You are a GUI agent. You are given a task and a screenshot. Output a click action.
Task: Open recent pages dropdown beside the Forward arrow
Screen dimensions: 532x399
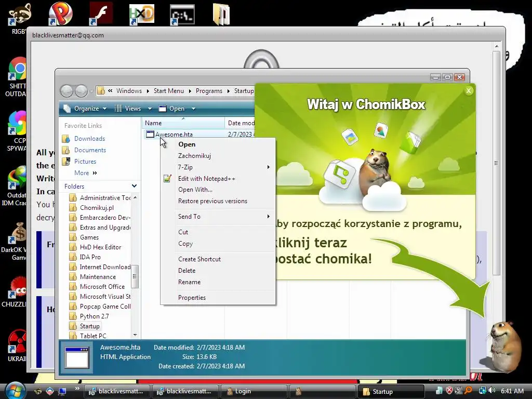(x=91, y=91)
